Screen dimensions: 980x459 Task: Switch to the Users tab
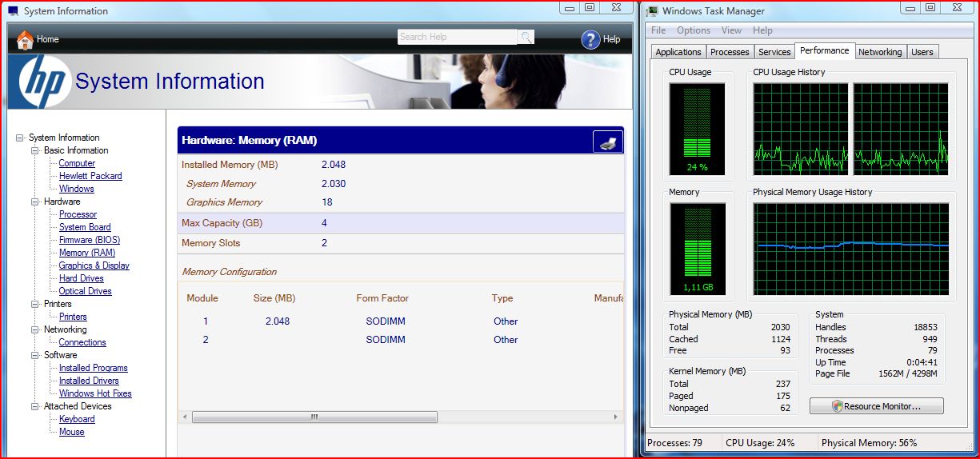tap(922, 52)
